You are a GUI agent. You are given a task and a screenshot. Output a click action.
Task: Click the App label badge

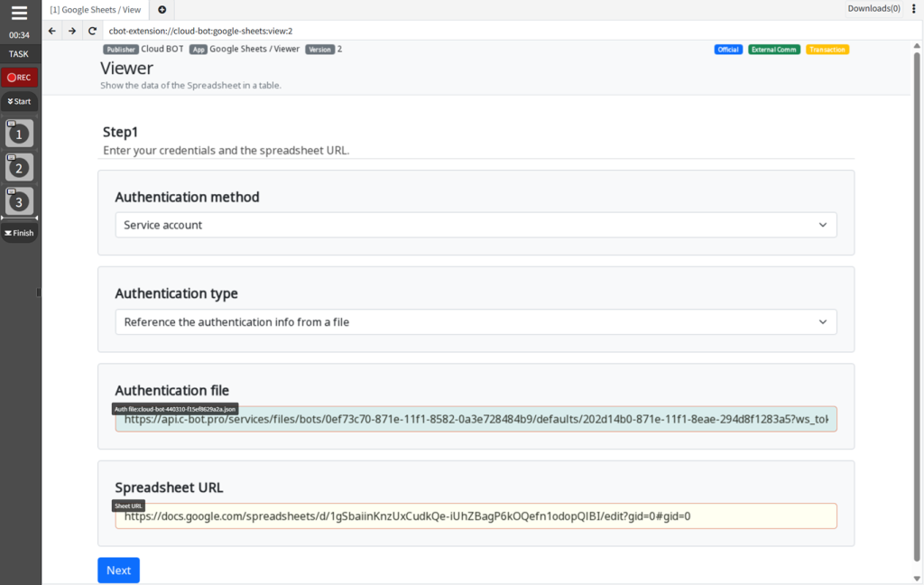point(199,50)
